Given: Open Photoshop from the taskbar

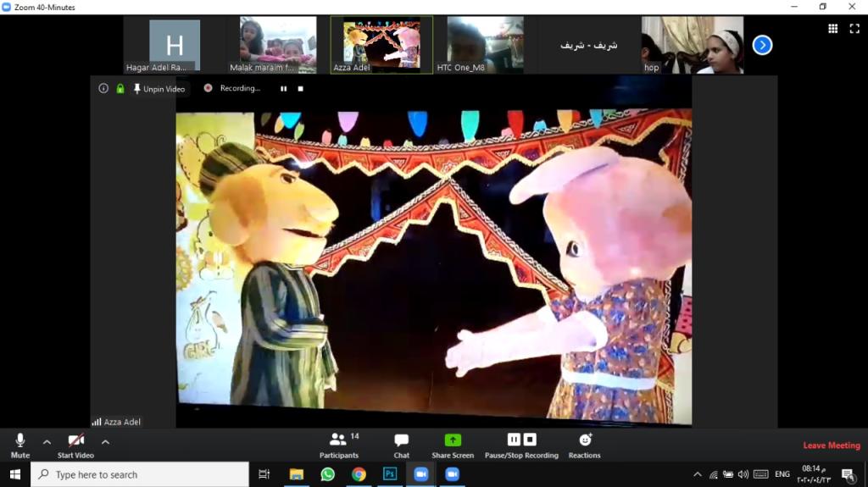Looking at the screenshot, I should [x=390, y=474].
